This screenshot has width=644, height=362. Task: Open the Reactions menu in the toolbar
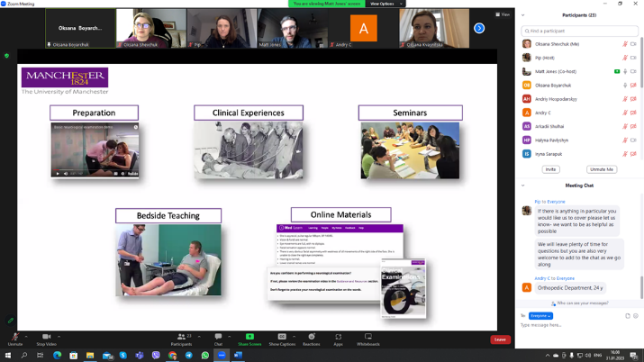point(312,338)
